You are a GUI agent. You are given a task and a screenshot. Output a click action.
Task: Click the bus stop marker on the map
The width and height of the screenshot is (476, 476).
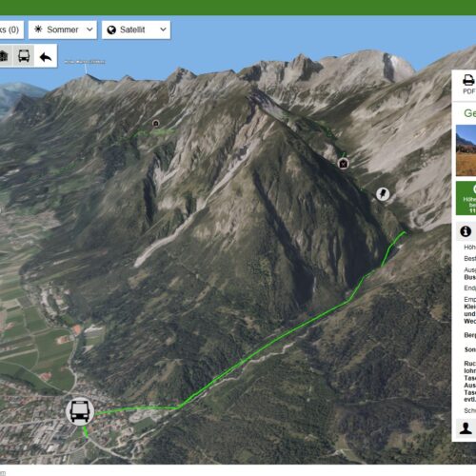(x=80, y=411)
